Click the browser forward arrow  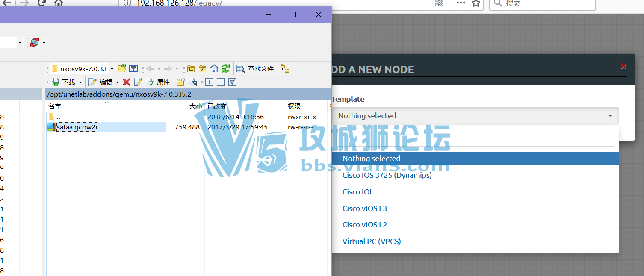tap(24, 3)
